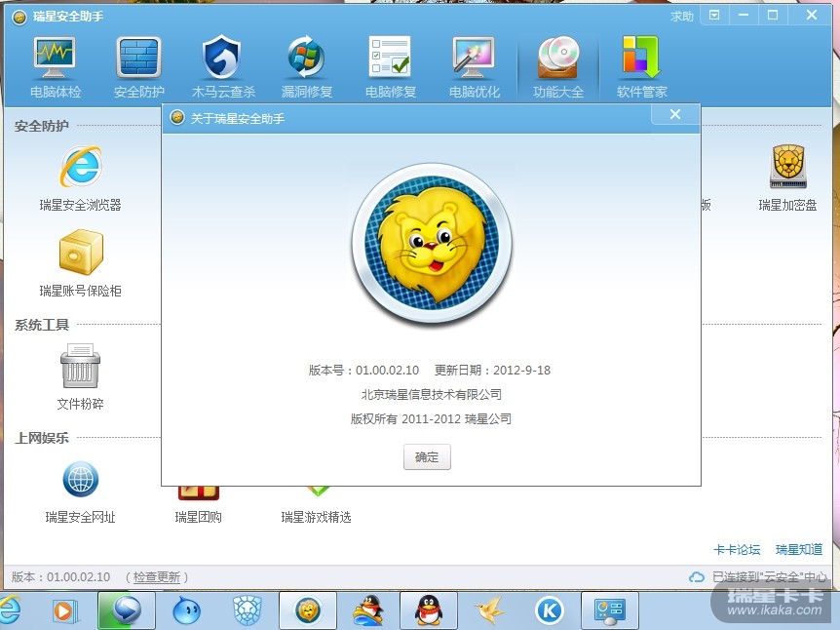The height and width of the screenshot is (630, 840).
Task: Open 电脑修复 computer repair checklist
Action: tap(391, 67)
